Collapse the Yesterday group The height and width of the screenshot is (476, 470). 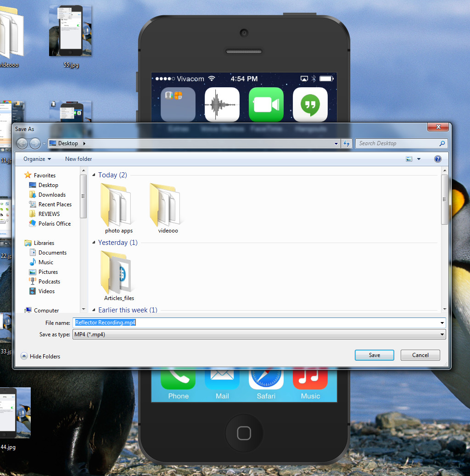94,243
